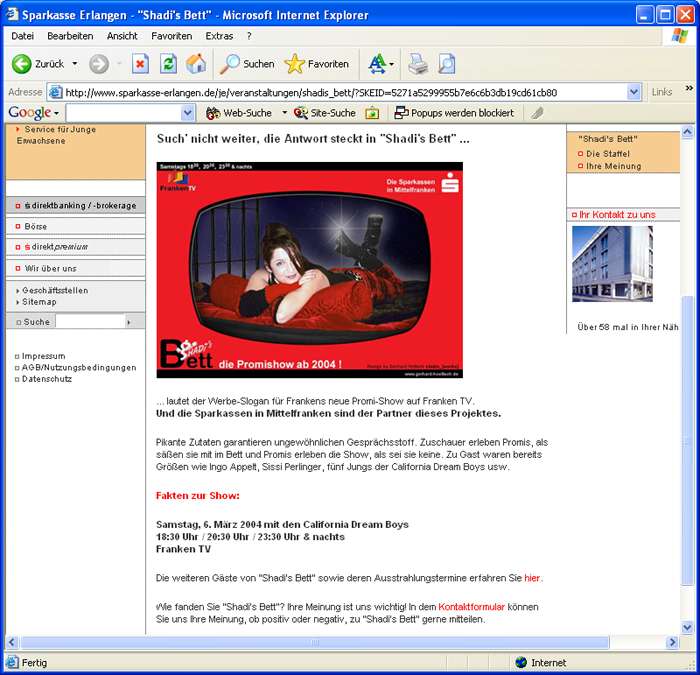This screenshot has width=700, height=675.
Task: Expand the Google search box dropdown
Action: pyautogui.click(x=188, y=113)
